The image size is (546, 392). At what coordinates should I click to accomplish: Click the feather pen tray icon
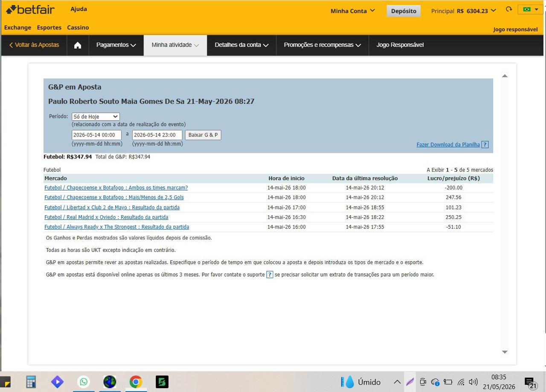click(410, 382)
